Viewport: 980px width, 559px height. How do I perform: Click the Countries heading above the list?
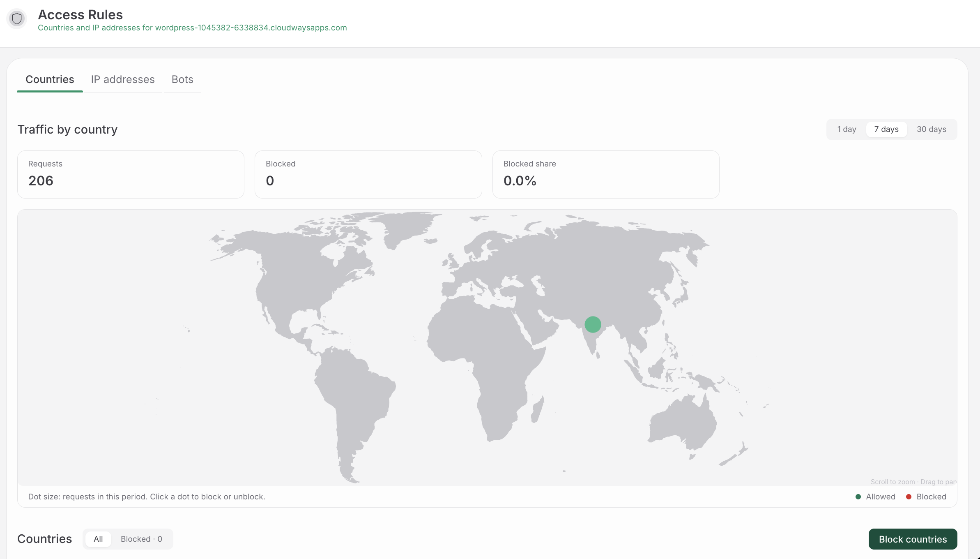[44, 539]
